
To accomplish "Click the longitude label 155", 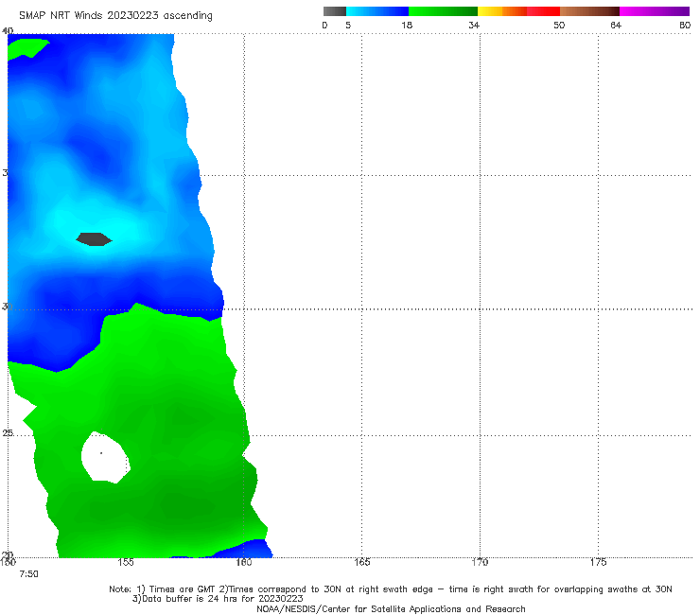I will [x=126, y=562].
